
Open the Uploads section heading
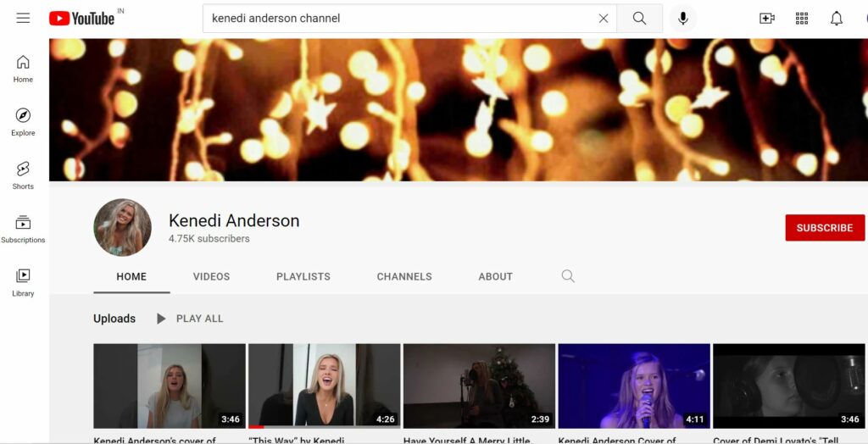coord(114,319)
